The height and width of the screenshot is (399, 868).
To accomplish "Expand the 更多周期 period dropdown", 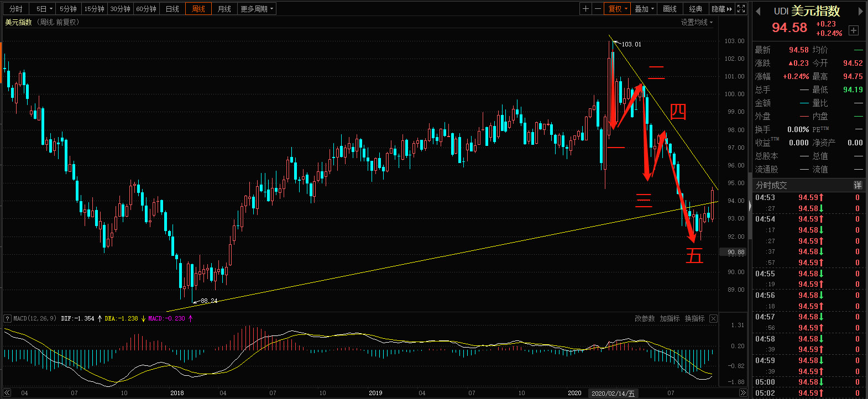I will pyautogui.click(x=257, y=9).
